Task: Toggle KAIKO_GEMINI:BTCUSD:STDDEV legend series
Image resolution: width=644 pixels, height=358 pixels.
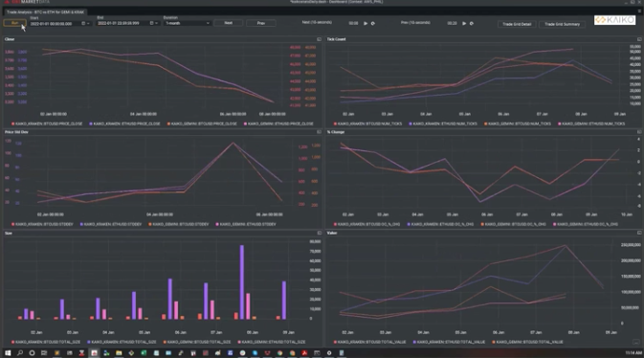Action: [179, 224]
